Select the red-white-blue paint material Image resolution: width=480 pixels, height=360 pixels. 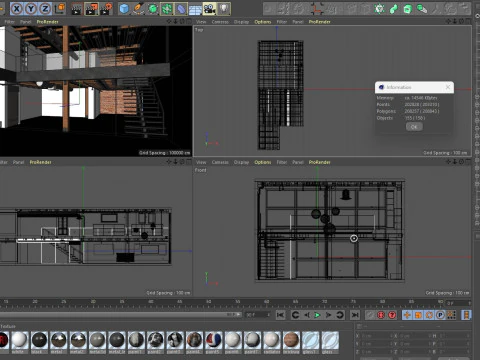tap(213, 340)
